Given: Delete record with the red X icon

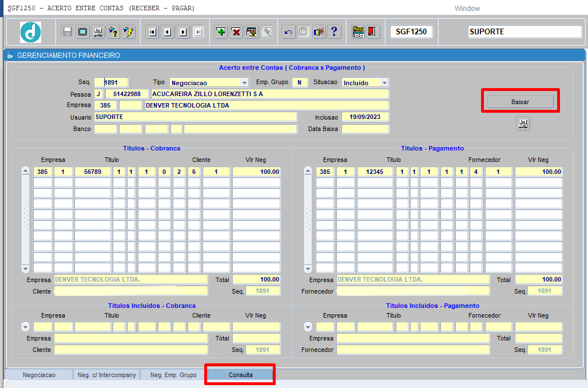Looking at the screenshot, I should [x=236, y=32].
